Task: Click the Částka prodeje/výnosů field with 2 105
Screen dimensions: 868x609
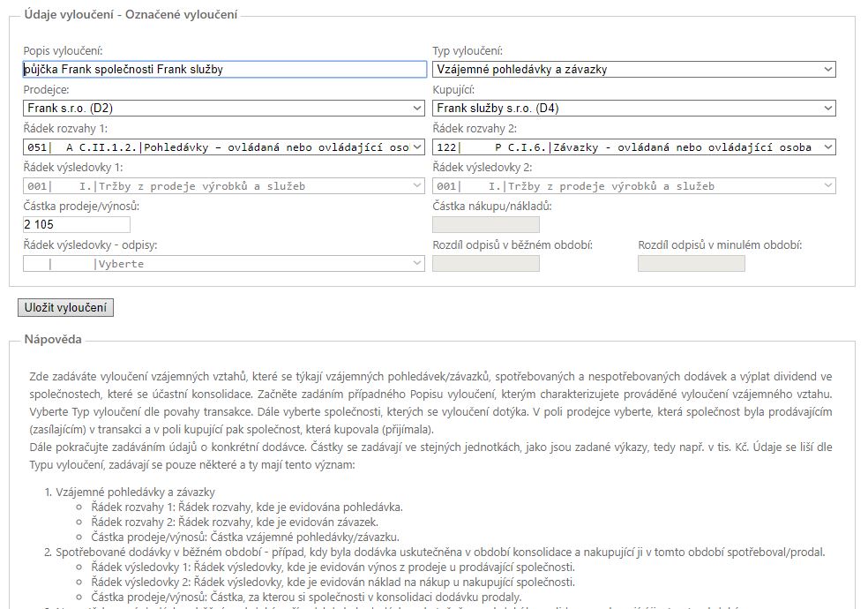Action: [x=77, y=224]
